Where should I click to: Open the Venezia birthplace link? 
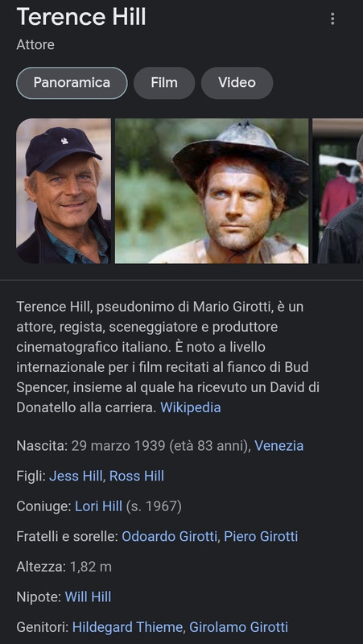pos(279,446)
